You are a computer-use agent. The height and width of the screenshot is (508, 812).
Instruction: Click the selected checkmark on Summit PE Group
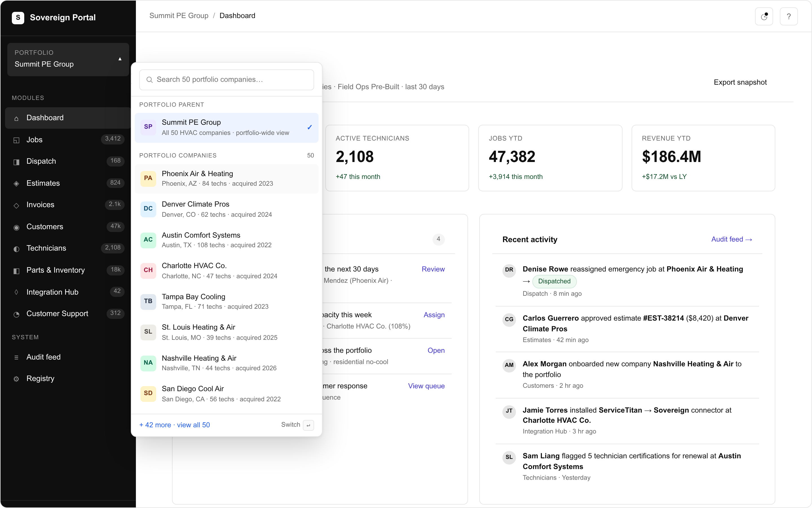point(309,127)
